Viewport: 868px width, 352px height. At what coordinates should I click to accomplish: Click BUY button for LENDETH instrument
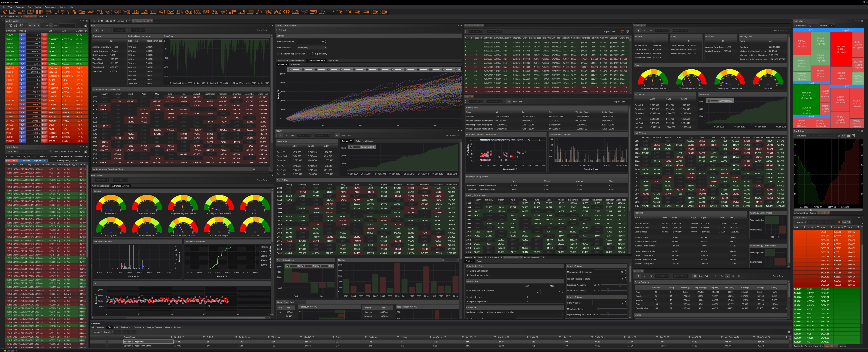pyautogui.click(x=22, y=35)
